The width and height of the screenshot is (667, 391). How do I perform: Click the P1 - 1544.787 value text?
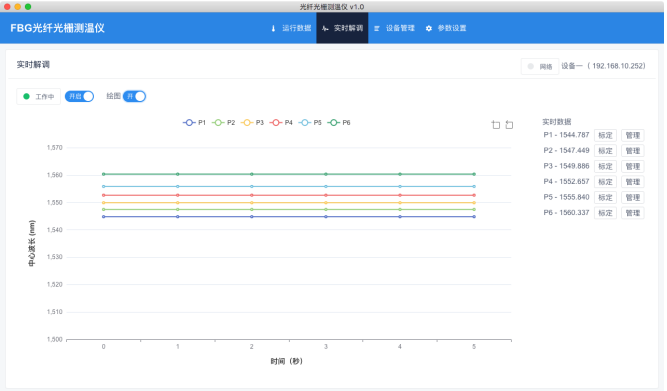[566, 135]
